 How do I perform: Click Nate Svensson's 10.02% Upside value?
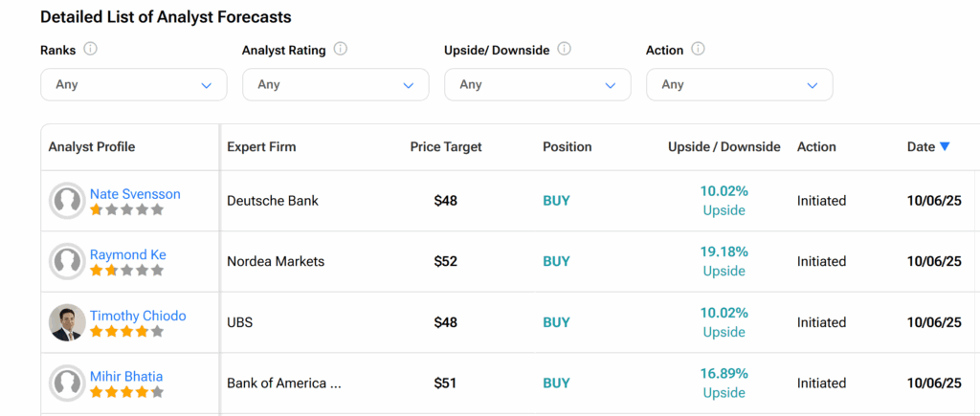(x=724, y=201)
